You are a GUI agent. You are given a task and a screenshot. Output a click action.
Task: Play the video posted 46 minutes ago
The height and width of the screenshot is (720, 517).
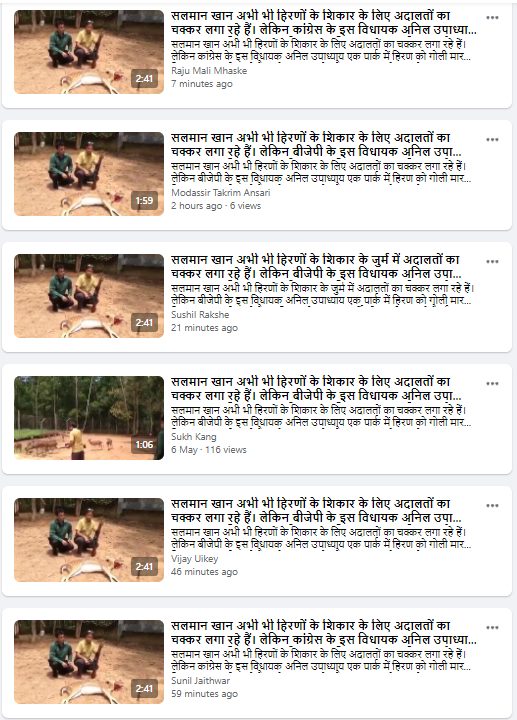pos(89,540)
